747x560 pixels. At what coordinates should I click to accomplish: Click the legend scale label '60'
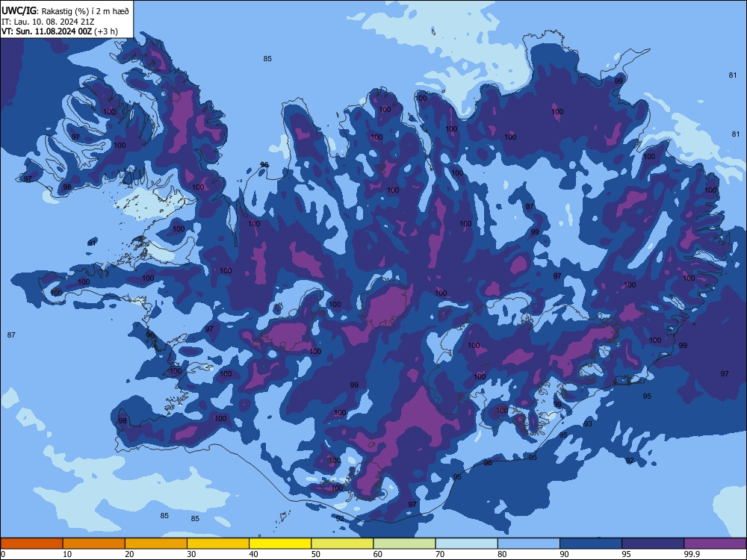coord(378,554)
